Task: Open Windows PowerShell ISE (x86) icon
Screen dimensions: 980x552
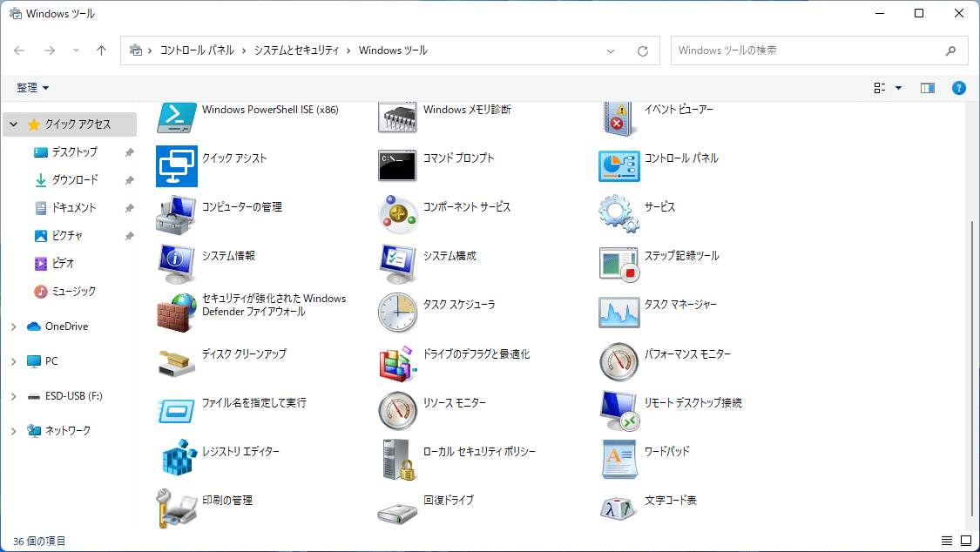Action: click(x=177, y=118)
